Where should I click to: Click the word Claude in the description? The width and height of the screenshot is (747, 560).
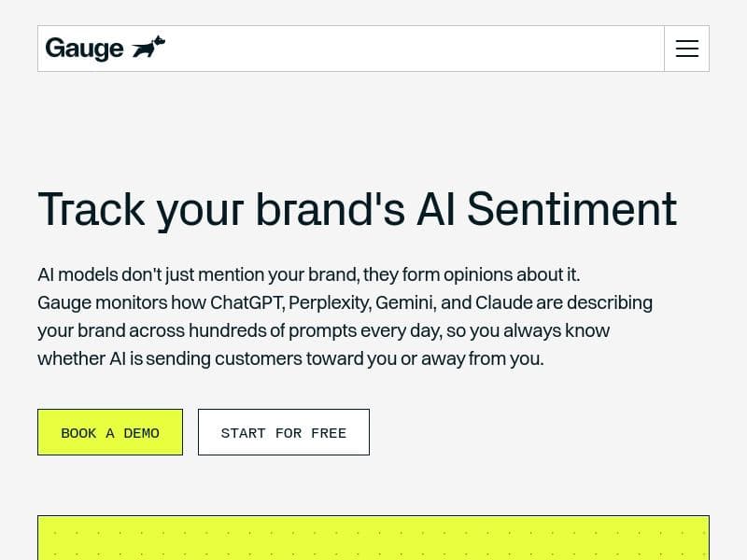click(504, 303)
